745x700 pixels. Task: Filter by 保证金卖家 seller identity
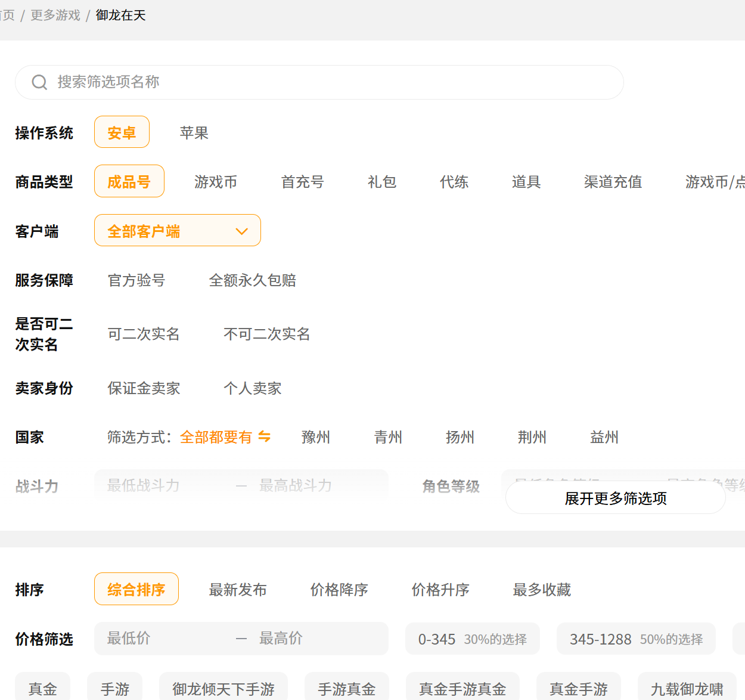[144, 389]
